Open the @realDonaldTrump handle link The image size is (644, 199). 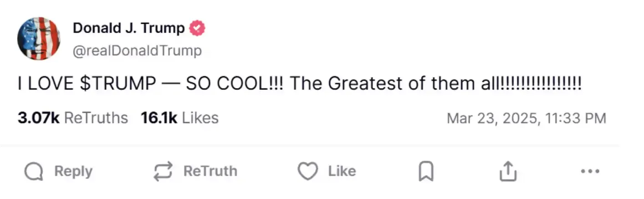pyautogui.click(x=137, y=50)
